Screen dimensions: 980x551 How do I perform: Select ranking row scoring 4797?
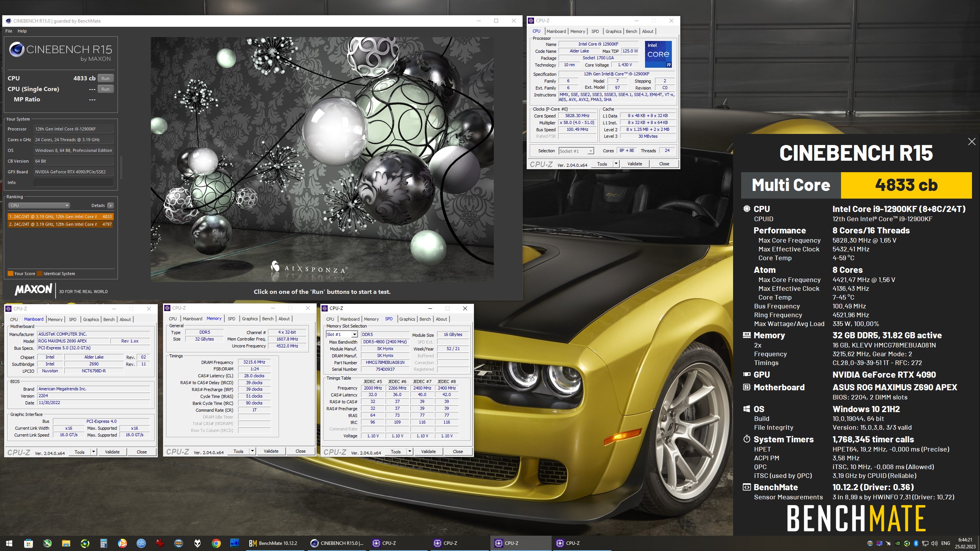tap(60, 224)
